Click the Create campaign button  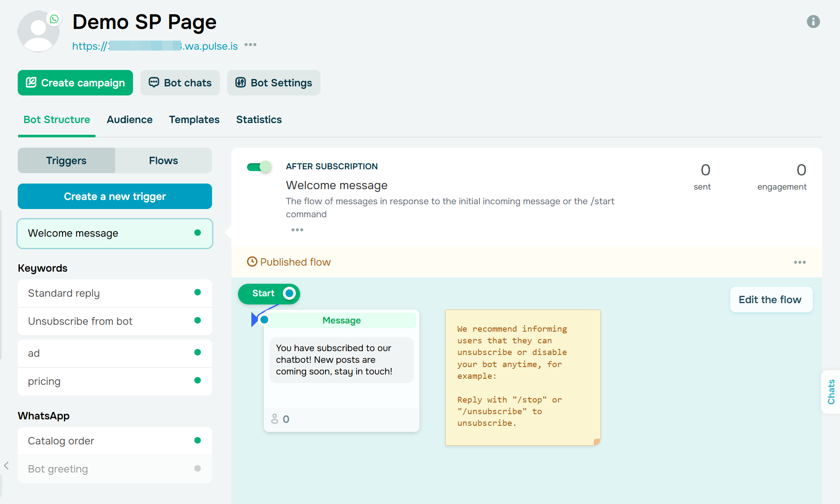click(x=75, y=83)
